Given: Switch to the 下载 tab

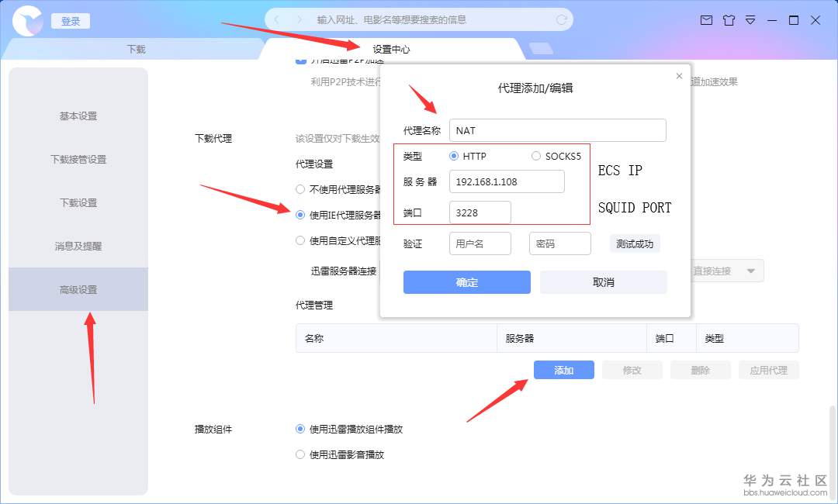Looking at the screenshot, I should [x=137, y=49].
